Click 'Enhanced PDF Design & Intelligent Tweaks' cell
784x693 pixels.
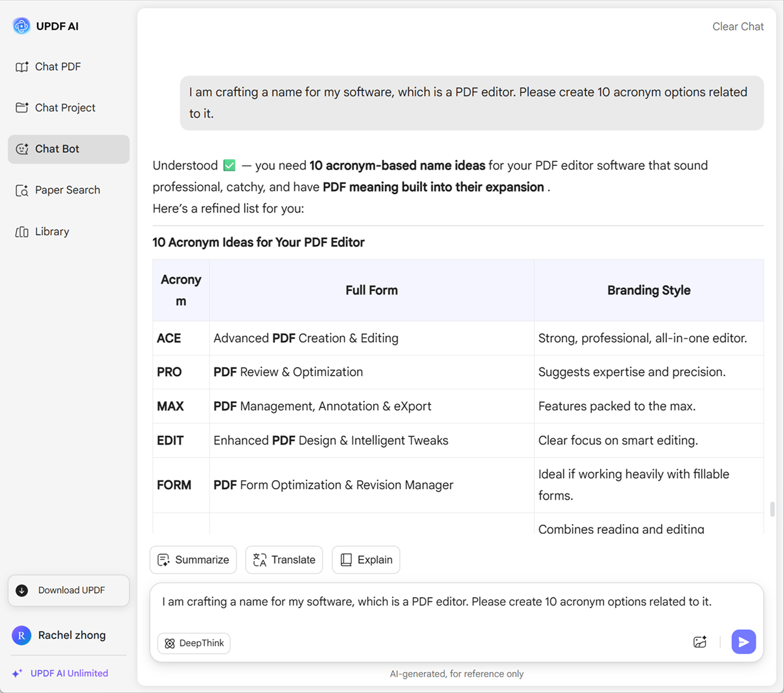point(371,440)
